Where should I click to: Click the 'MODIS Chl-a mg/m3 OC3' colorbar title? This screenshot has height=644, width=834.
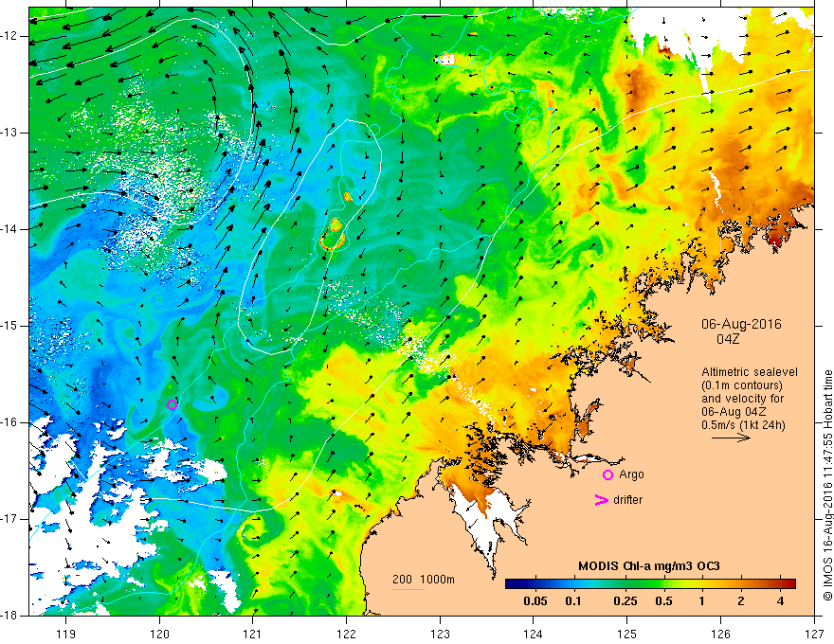coord(649,566)
